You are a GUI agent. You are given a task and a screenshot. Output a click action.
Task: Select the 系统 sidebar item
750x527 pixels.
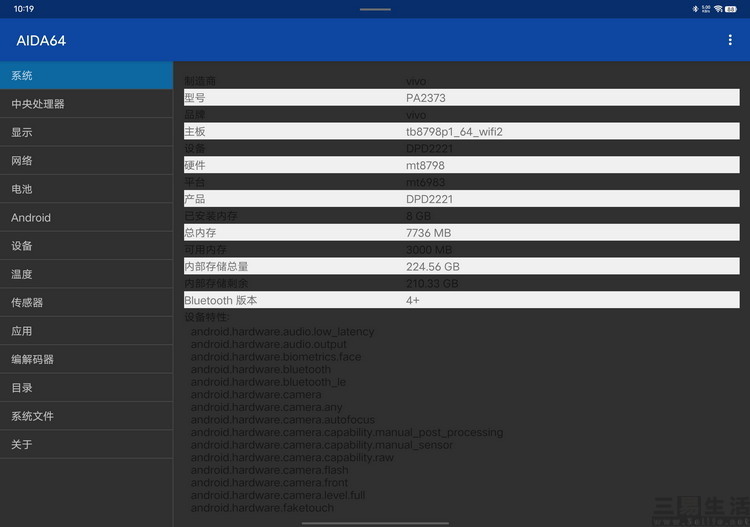click(x=86, y=76)
